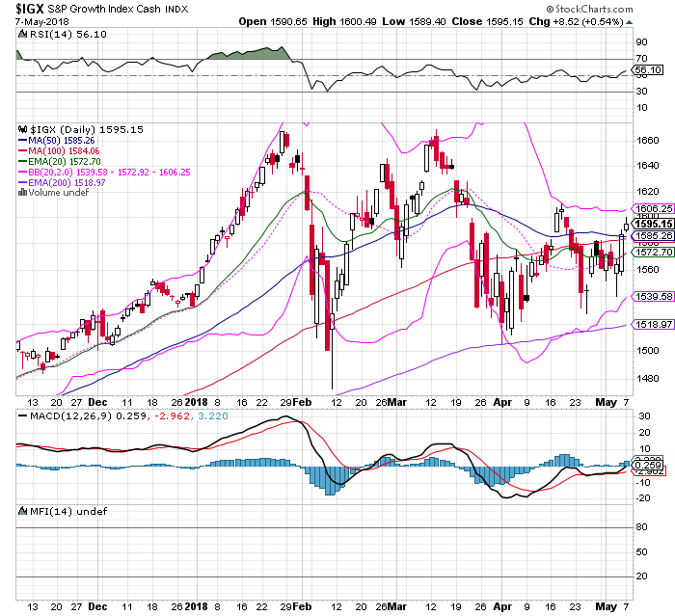The width and height of the screenshot is (675, 616).
Task: Click the Feb label on price chart axis
Action: (x=301, y=403)
